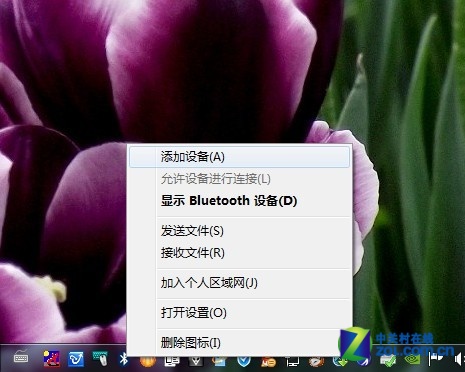Image resolution: width=465 pixels, height=372 pixels.
Task: Open the keyboard-and-mouse tray icon
Action: (100, 359)
